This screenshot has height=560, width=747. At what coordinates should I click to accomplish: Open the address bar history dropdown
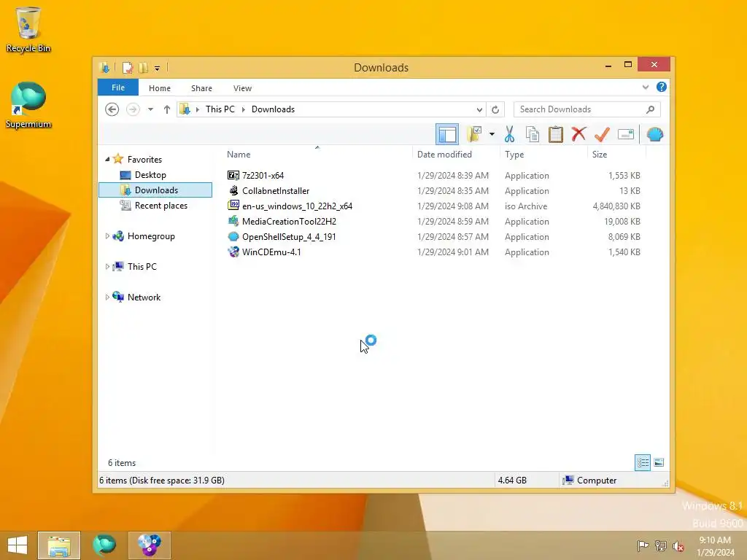click(479, 109)
